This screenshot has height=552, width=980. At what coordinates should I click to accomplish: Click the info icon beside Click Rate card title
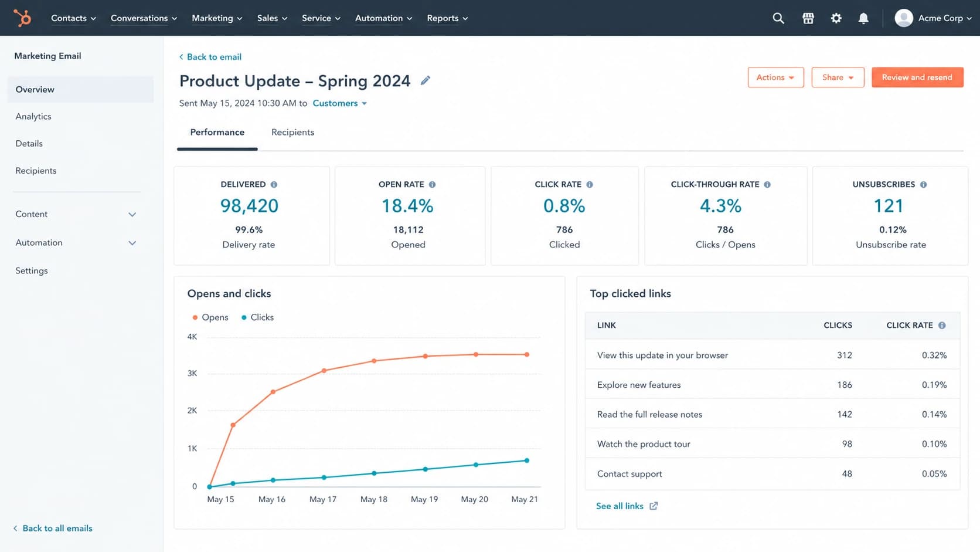tap(590, 184)
